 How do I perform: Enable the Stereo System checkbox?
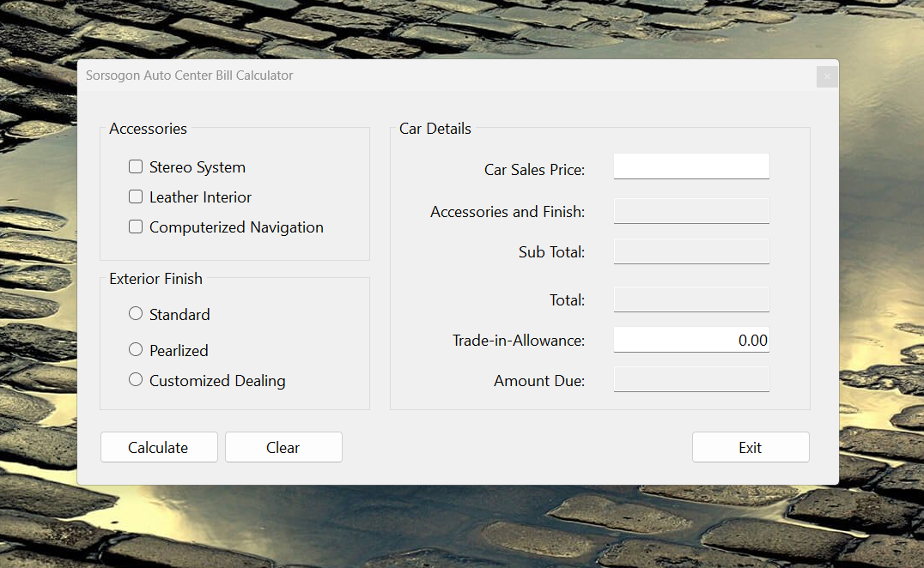coord(136,167)
